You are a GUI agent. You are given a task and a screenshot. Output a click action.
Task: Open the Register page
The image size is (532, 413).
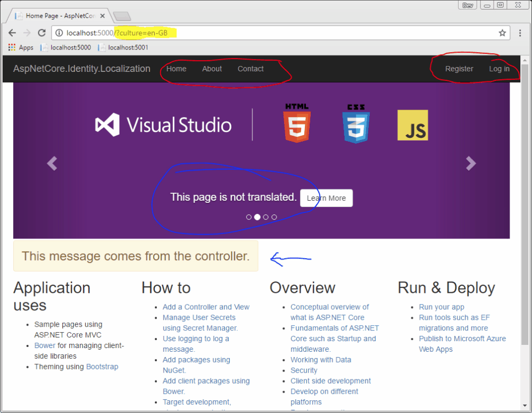[x=459, y=69]
